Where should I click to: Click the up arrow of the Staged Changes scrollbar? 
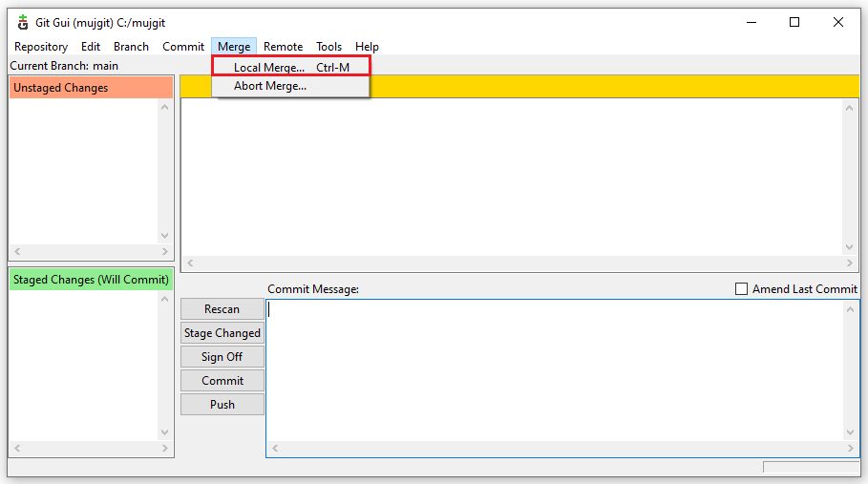(x=164, y=299)
